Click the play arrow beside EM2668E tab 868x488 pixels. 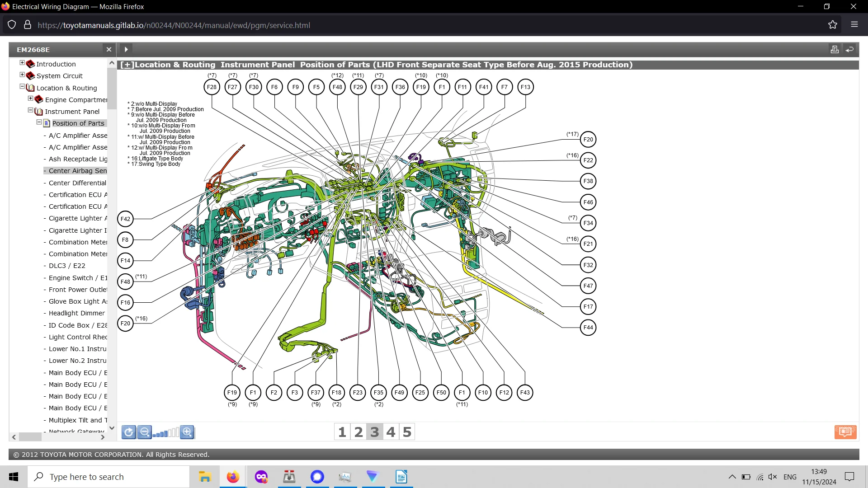[x=126, y=49]
